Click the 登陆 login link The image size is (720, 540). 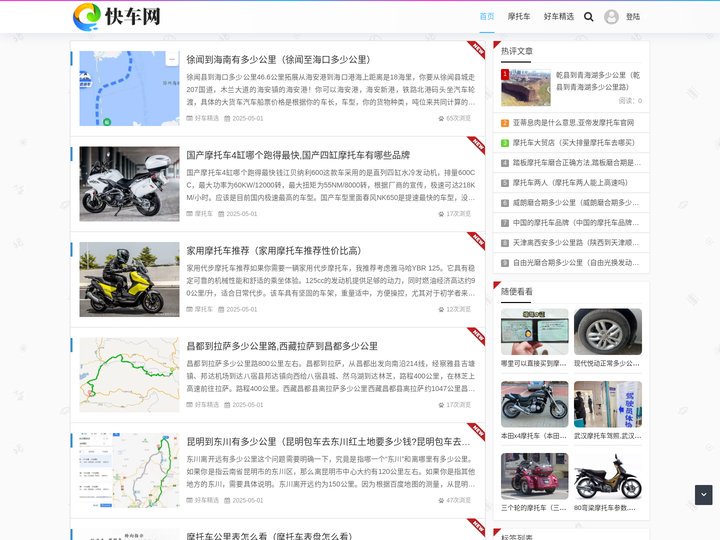[633, 17]
